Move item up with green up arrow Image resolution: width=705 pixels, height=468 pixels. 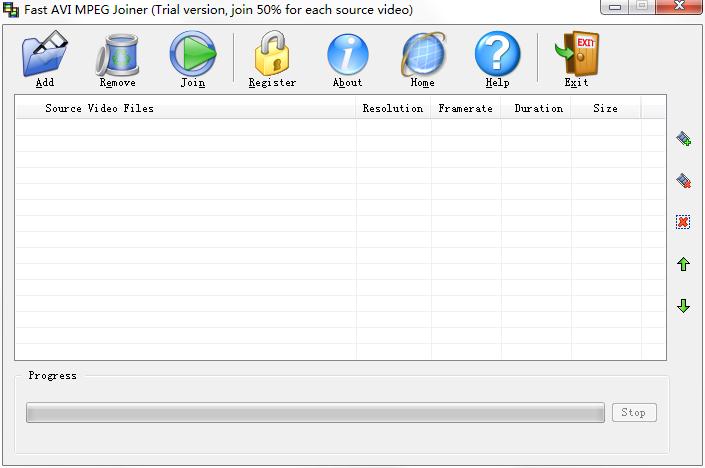click(683, 264)
